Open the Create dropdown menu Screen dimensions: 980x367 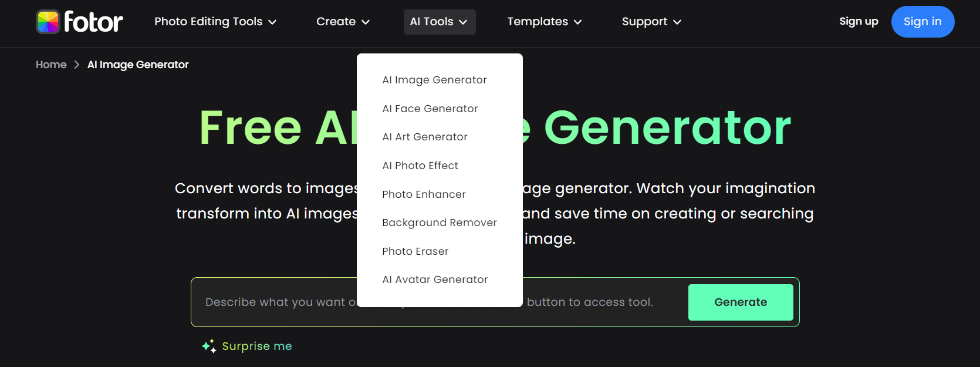pos(343,22)
